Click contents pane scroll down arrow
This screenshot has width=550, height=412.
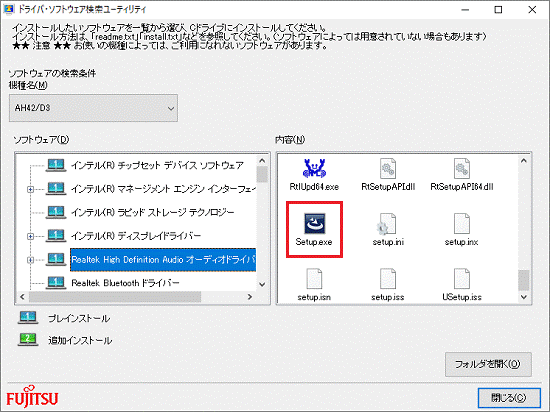click(x=524, y=297)
